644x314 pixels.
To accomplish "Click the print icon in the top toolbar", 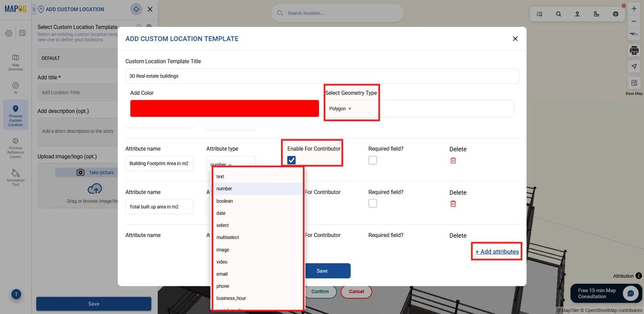I will pos(615,14).
